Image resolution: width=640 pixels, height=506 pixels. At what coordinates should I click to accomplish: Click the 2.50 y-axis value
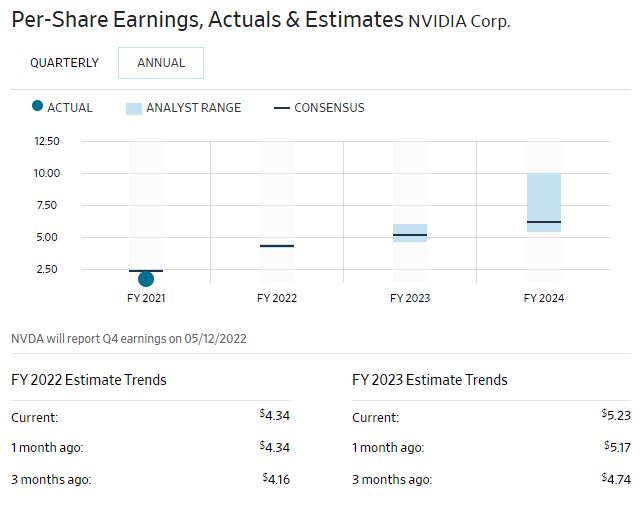pos(47,269)
